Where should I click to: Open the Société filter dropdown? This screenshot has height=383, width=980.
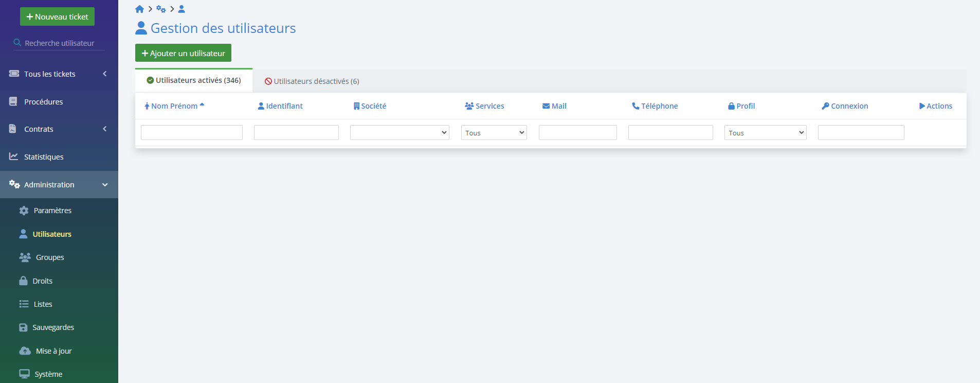(400, 132)
